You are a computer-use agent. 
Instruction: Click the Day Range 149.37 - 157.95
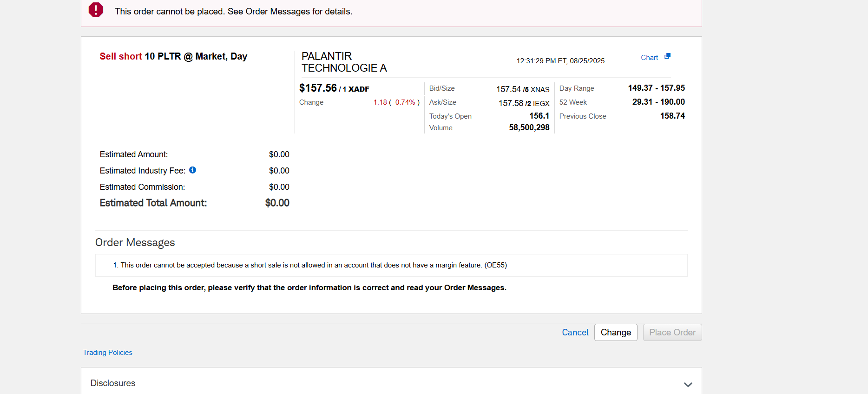point(656,88)
